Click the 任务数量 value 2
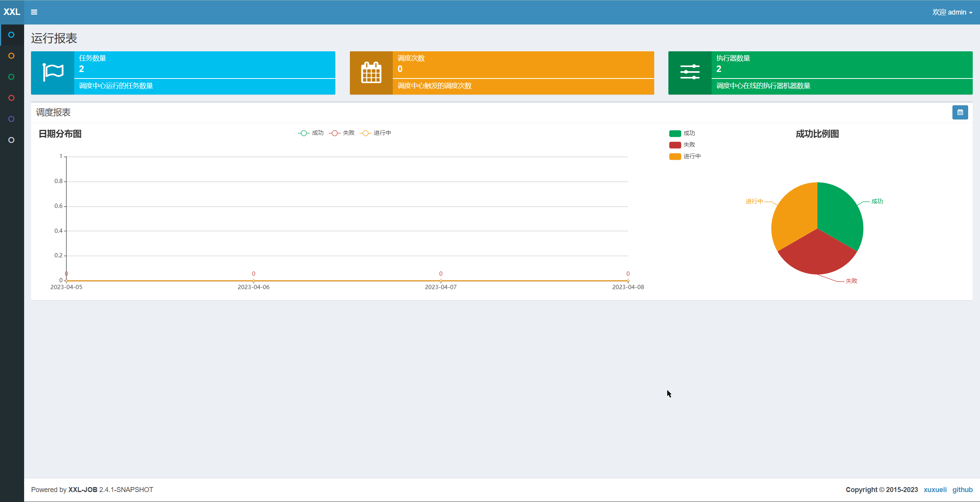Viewport: 980px width, 502px height. pyautogui.click(x=82, y=69)
